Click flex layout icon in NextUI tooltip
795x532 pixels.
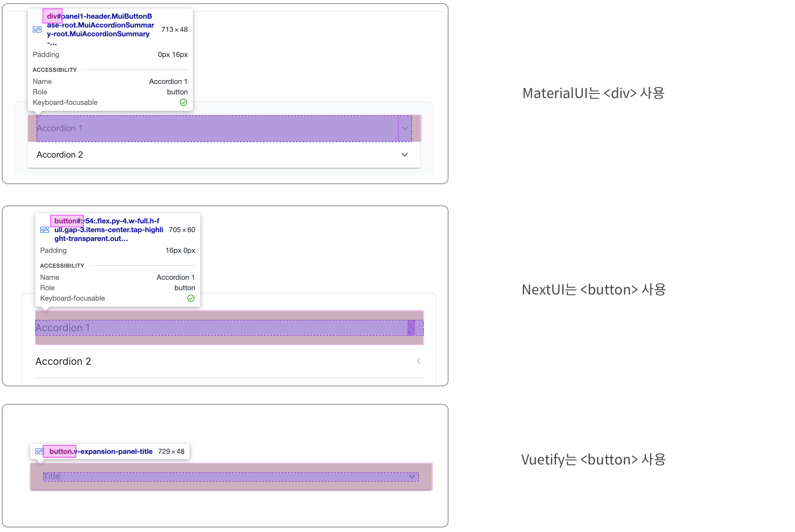click(x=45, y=230)
